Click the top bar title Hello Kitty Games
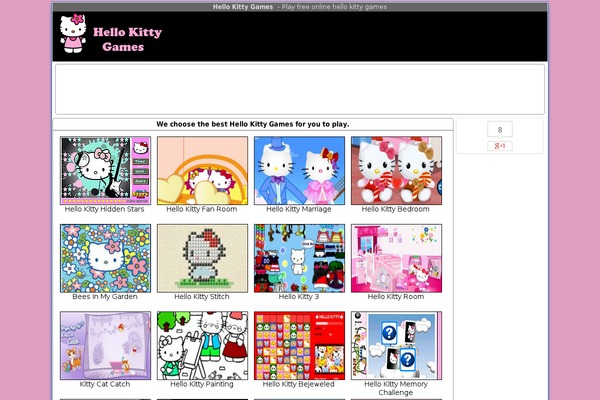 (x=243, y=7)
